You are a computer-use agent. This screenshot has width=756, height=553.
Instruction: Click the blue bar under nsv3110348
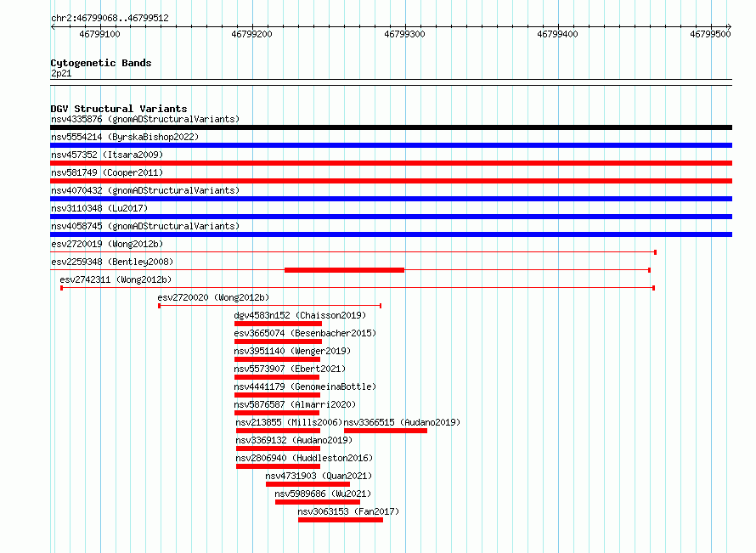391,217
